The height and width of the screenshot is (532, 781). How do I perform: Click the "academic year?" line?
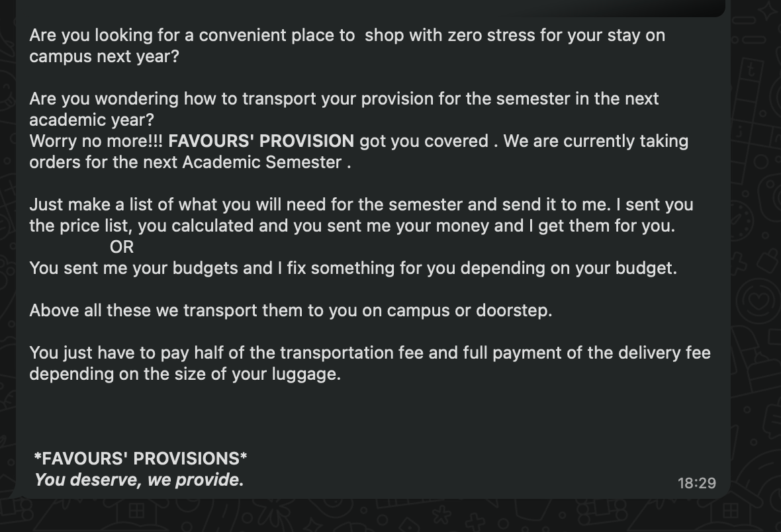pyautogui.click(x=91, y=120)
